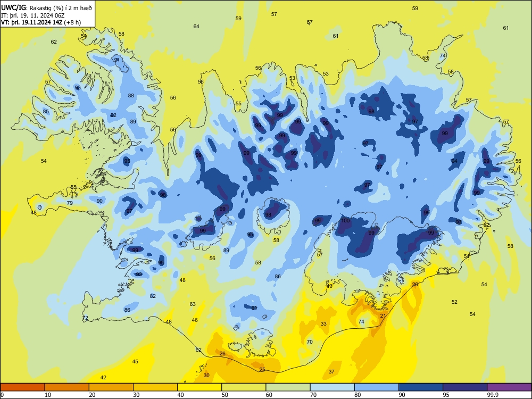Click the '63' humidity value
Image resolution: width=532 pixels, height=399 pixels.
pos(193,304)
